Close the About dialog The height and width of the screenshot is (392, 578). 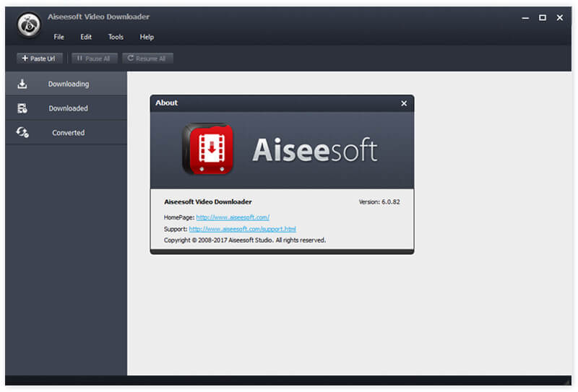[x=404, y=103]
